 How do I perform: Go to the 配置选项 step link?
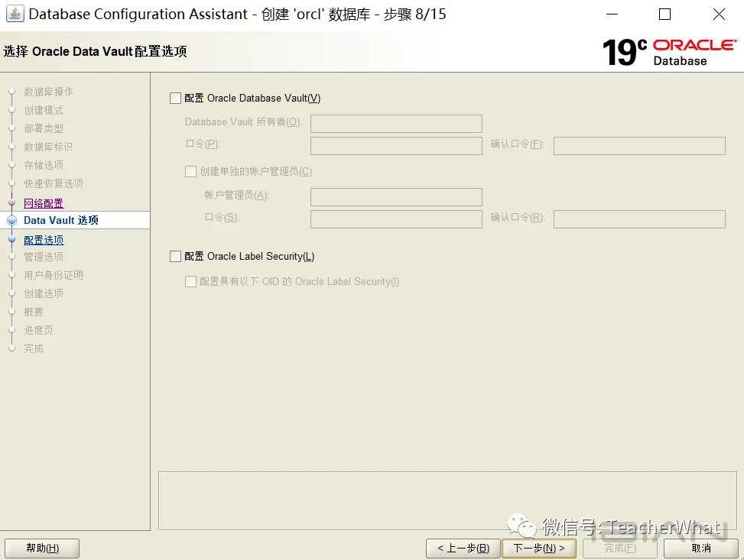[x=44, y=240]
